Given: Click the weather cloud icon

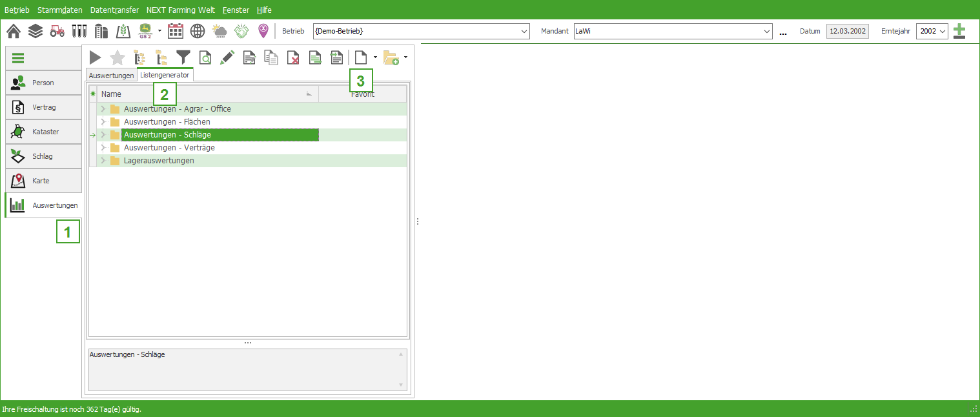Looking at the screenshot, I should point(219,31).
